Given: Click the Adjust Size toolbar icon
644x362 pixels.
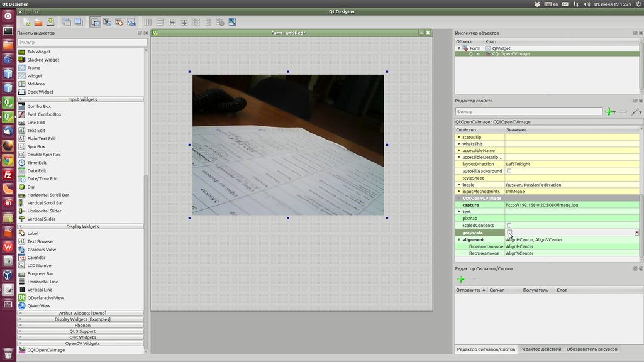Looking at the screenshot, I should [232, 22].
